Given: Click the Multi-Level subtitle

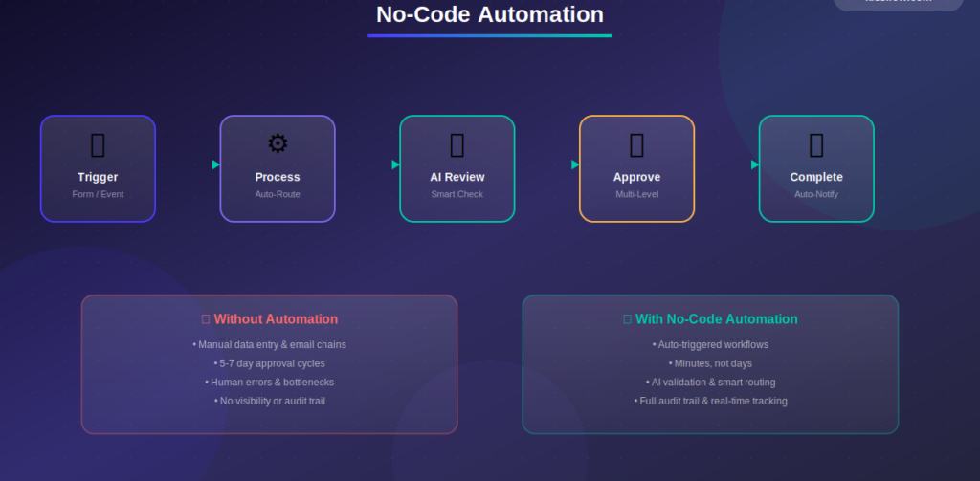Looking at the screenshot, I should click(636, 194).
